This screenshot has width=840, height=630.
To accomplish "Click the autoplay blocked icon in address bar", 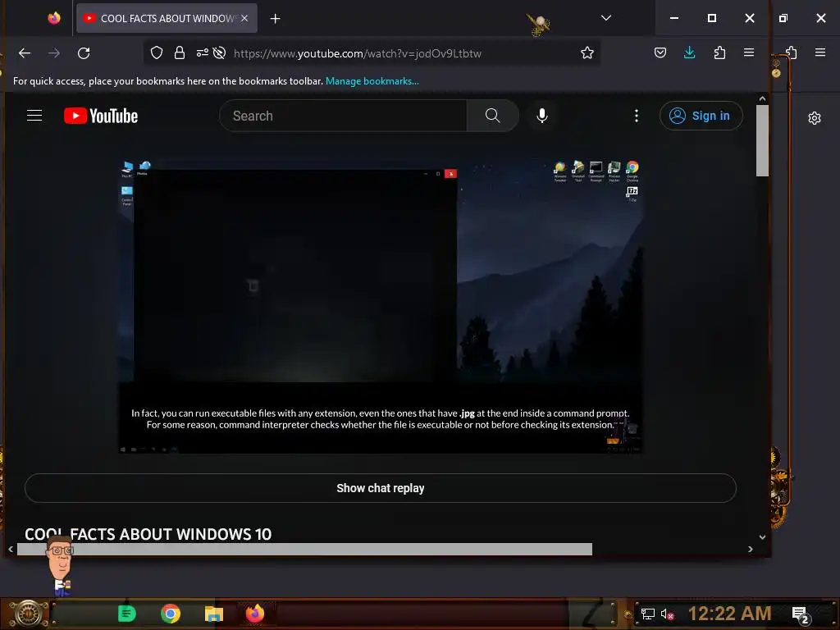I will point(219,52).
